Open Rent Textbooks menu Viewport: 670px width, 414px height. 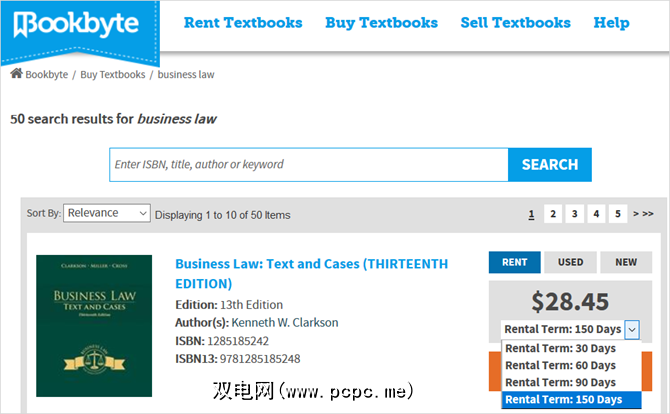pyautogui.click(x=243, y=22)
